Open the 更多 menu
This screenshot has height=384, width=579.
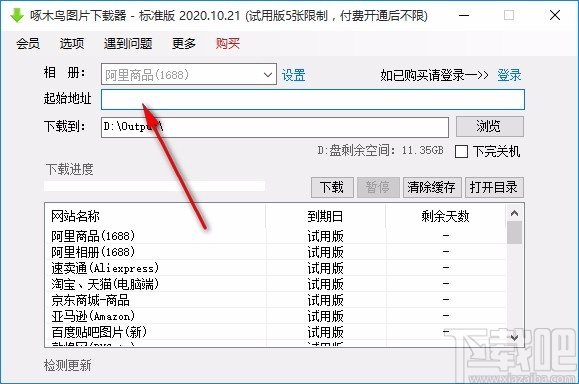(x=184, y=44)
